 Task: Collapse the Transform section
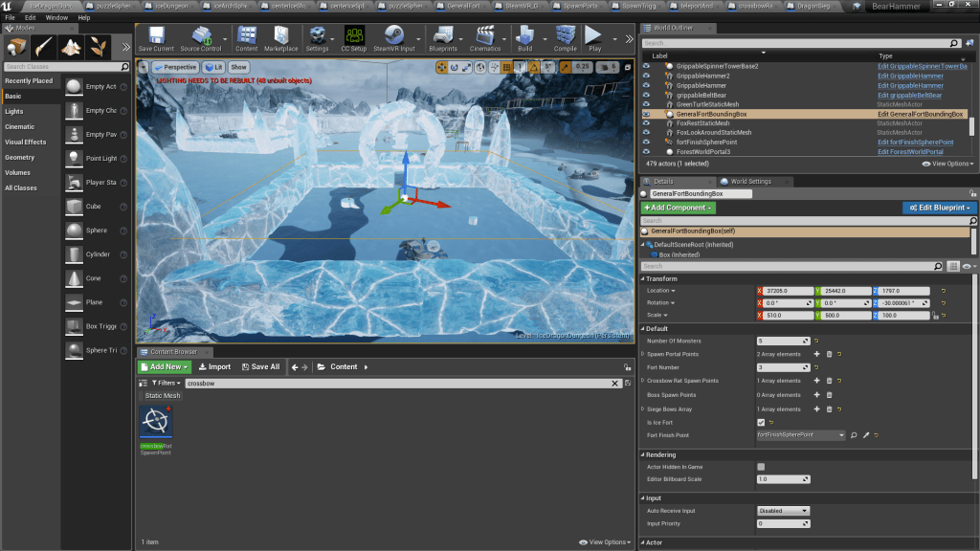click(643, 278)
